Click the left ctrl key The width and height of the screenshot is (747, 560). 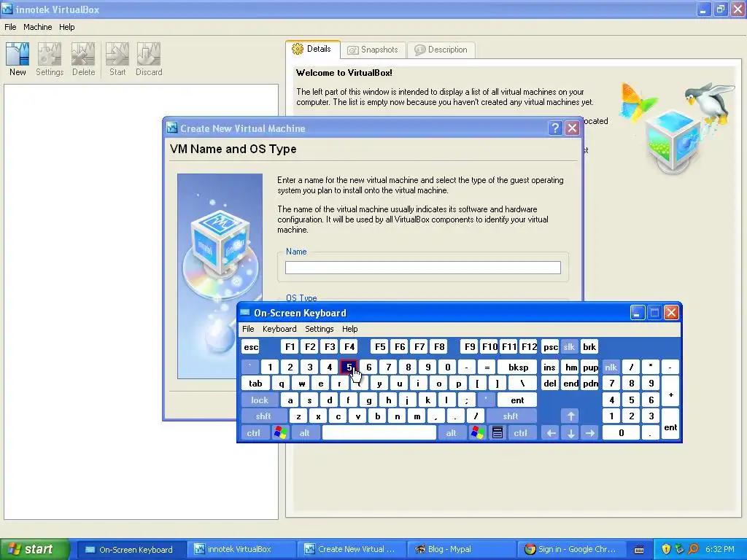point(253,433)
